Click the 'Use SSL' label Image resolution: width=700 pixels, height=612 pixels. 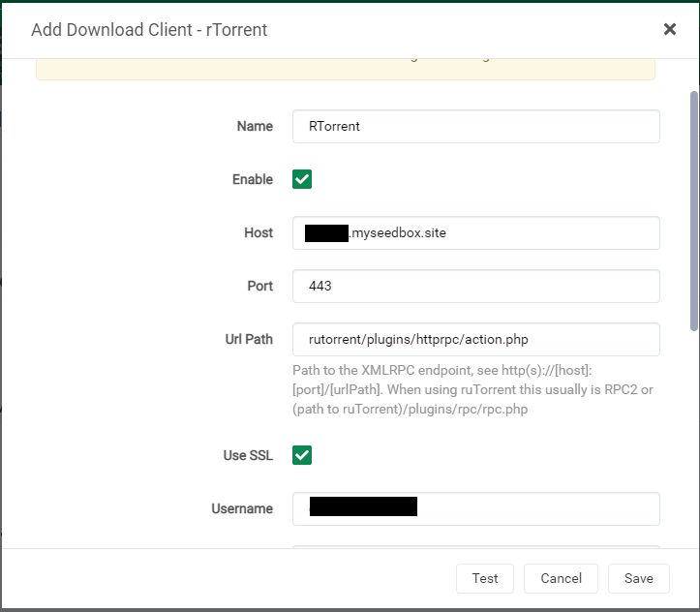tap(248, 455)
